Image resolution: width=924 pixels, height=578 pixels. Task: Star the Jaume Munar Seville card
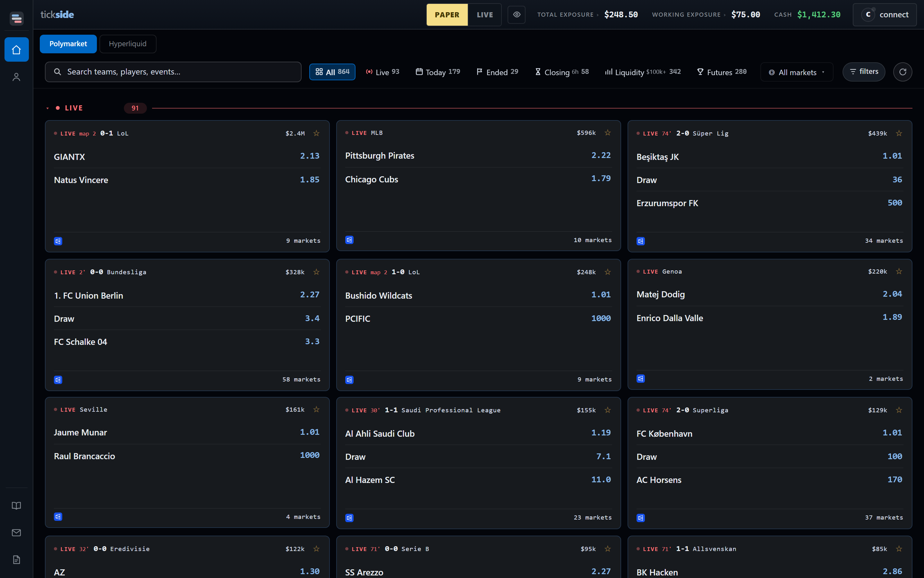317,409
